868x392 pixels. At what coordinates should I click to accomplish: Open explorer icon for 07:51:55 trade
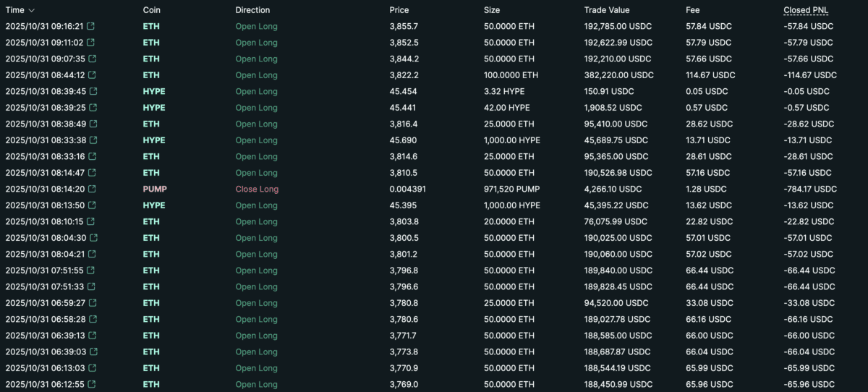90,270
